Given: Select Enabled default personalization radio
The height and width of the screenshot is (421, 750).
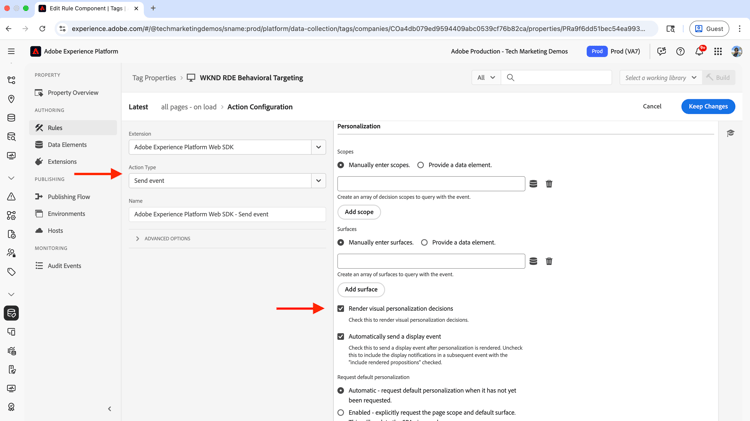Looking at the screenshot, I should pos(341,412).
